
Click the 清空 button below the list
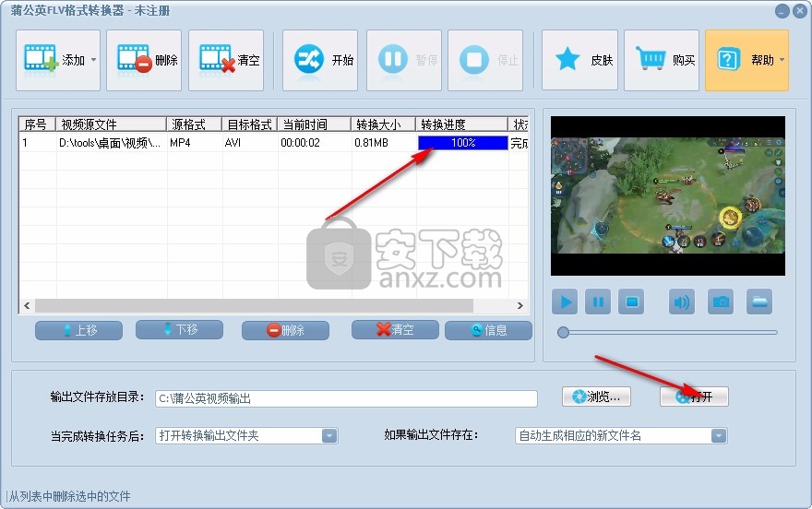[x=395, y=329]
